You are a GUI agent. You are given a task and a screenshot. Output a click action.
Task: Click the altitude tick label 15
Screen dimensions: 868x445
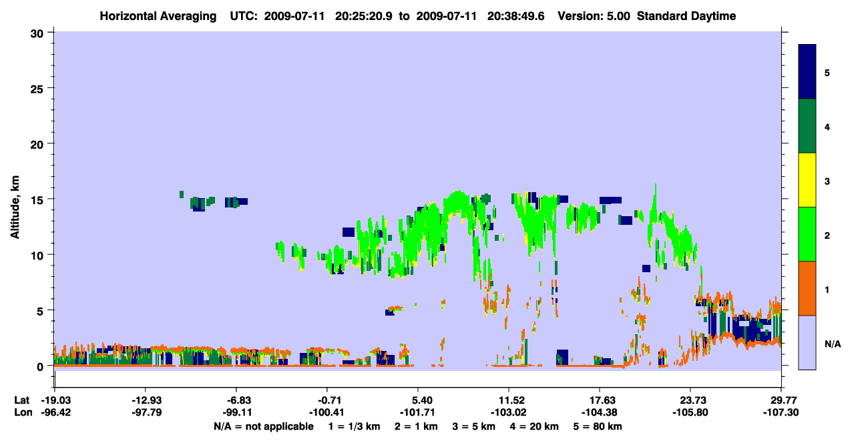[39, 199]
